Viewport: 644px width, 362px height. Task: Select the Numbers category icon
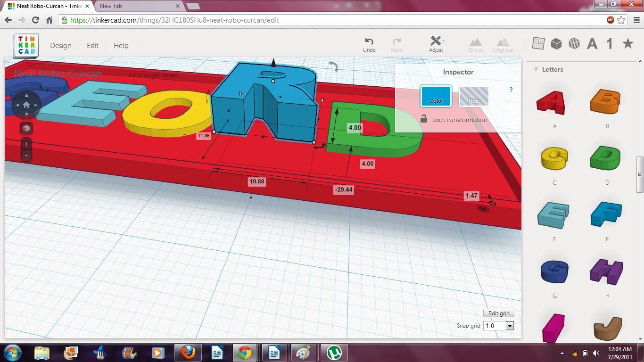tap(609, 43)
